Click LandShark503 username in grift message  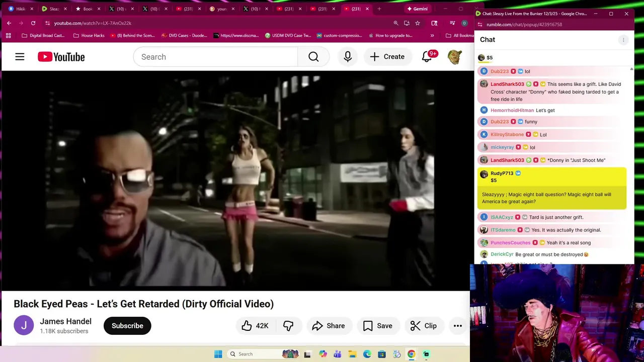pos(507,84)
